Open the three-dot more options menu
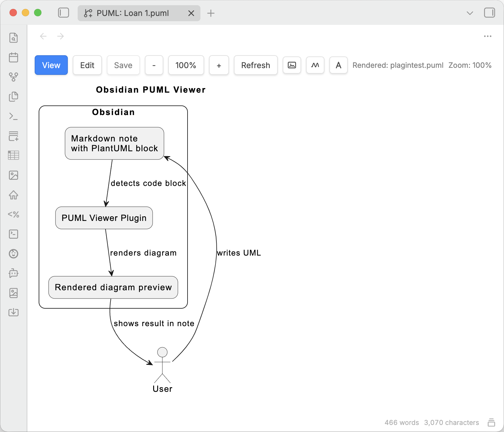 tap(488, 36)
